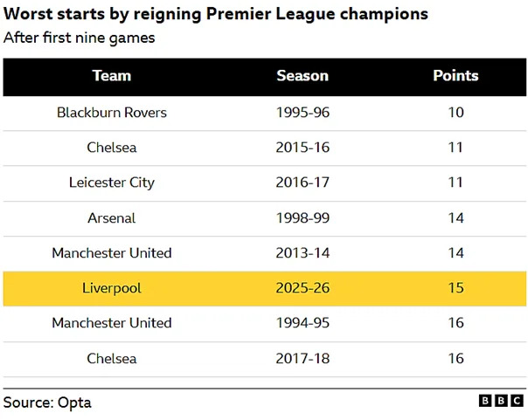The image size is (528, 420).
Task: Click the Season column header
Action: coord(302,76)
